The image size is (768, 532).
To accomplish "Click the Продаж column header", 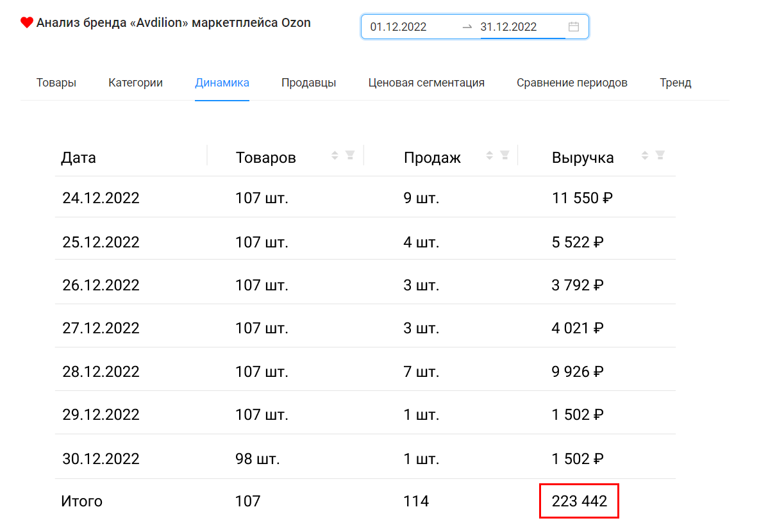I will (x=432, y=158).
